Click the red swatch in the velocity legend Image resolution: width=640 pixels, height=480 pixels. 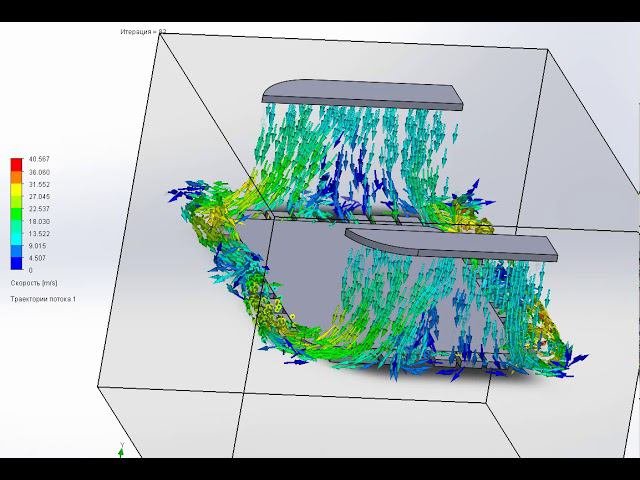pos(16,164)
